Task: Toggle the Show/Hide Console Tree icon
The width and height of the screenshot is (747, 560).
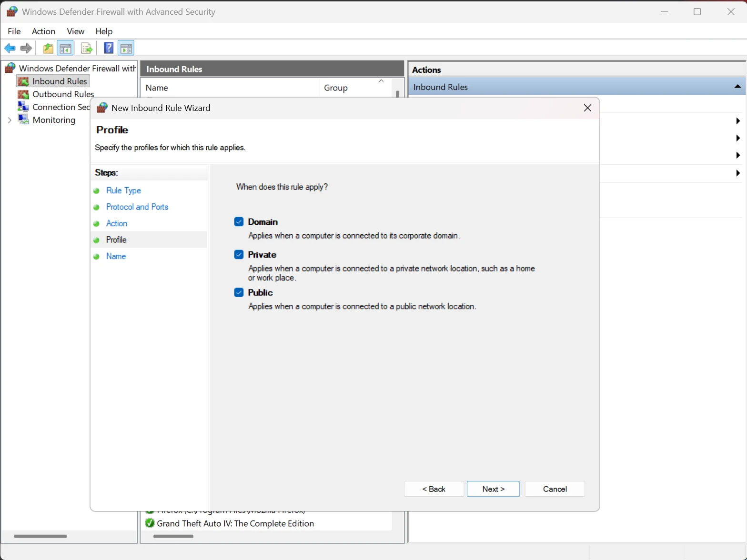Action: 65,48
